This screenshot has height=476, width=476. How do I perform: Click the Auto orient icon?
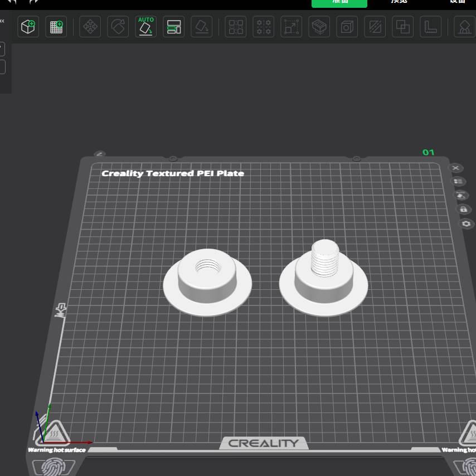tap(146, 27)
